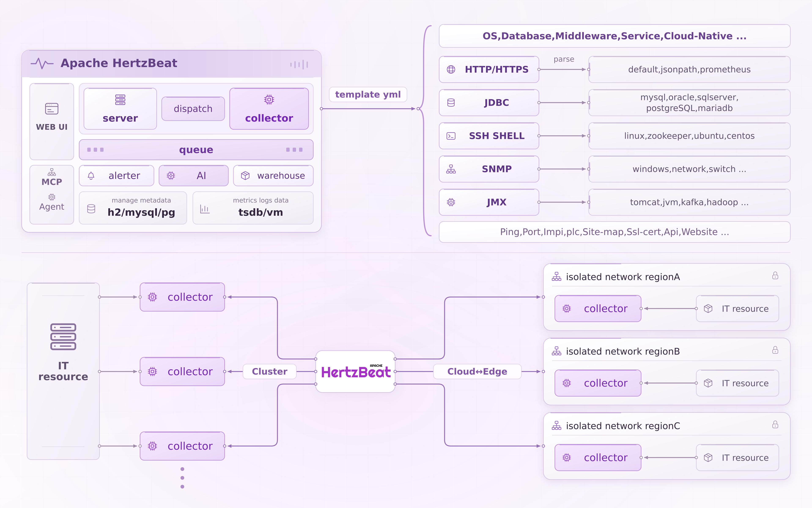Click the network icon beside "isolated network regionB"
This screenshot has height=508, width=812.
point(556,351)
